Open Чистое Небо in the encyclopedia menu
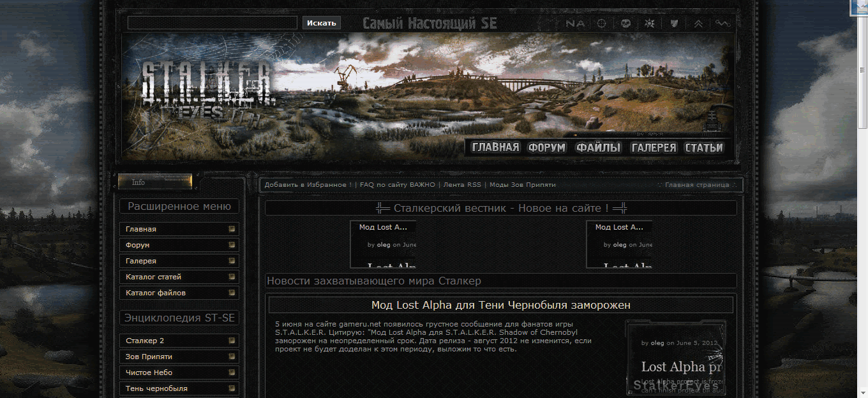This screenshot has width=868, height=398. tap(179, 372)
